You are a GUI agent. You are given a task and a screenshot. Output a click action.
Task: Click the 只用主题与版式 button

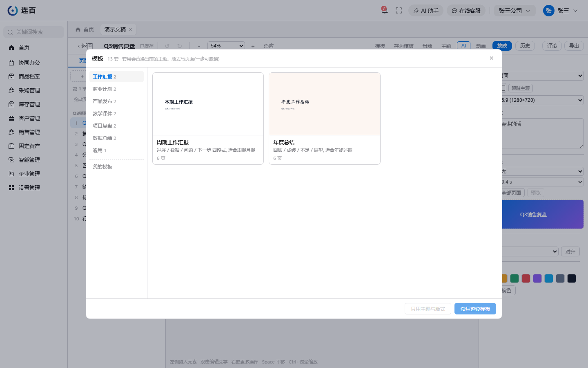[x=428, y=309]
